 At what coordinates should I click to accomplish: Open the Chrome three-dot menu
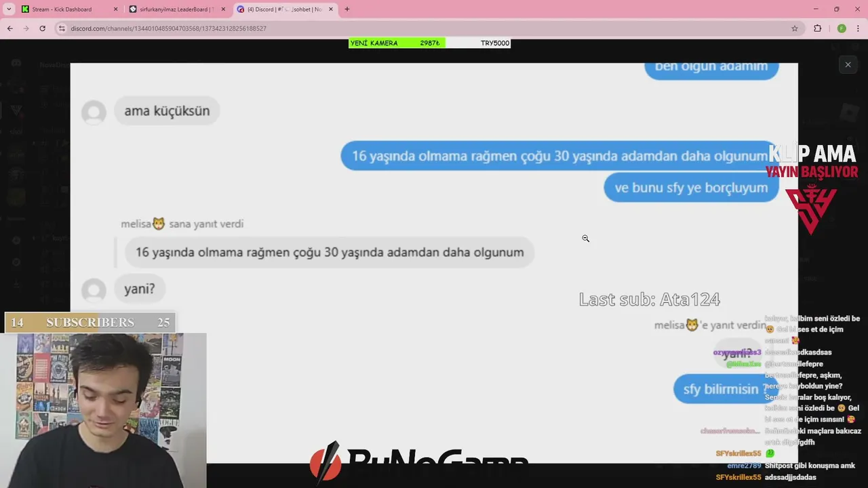(x=859, y=28)
